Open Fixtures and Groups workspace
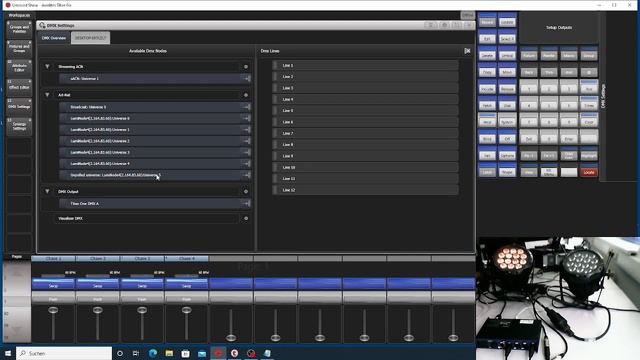Screen dimensions: 640x360 coord(19,49)
